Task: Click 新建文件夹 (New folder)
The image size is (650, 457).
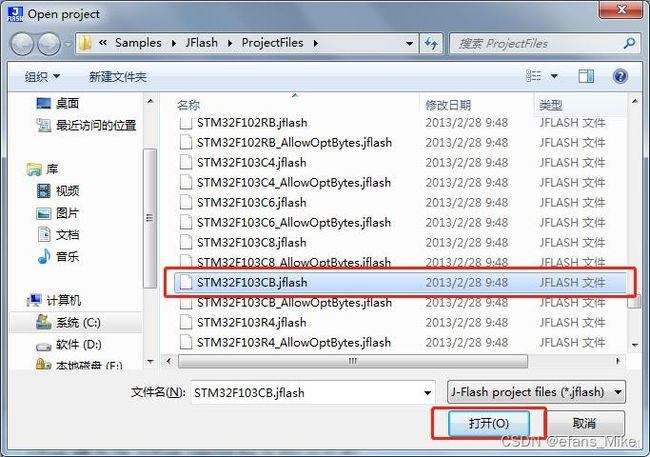Action: coord(118,77)
